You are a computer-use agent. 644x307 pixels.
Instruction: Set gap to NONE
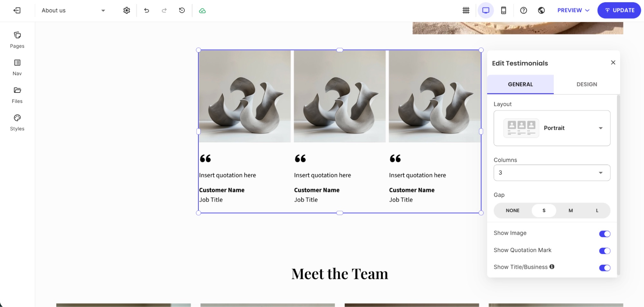click(513, 211)
